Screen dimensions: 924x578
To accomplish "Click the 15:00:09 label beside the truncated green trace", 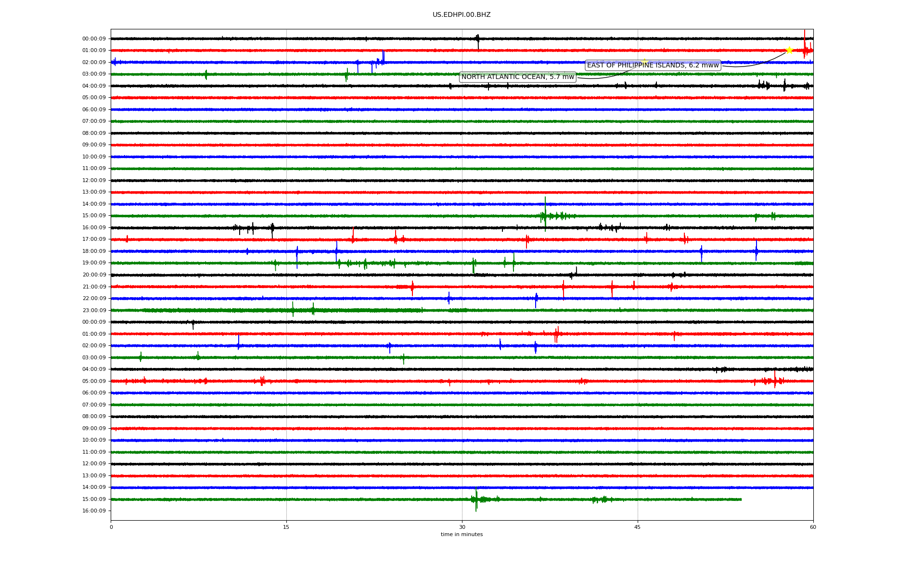I will pyautogui.click(x=94, y=499).
